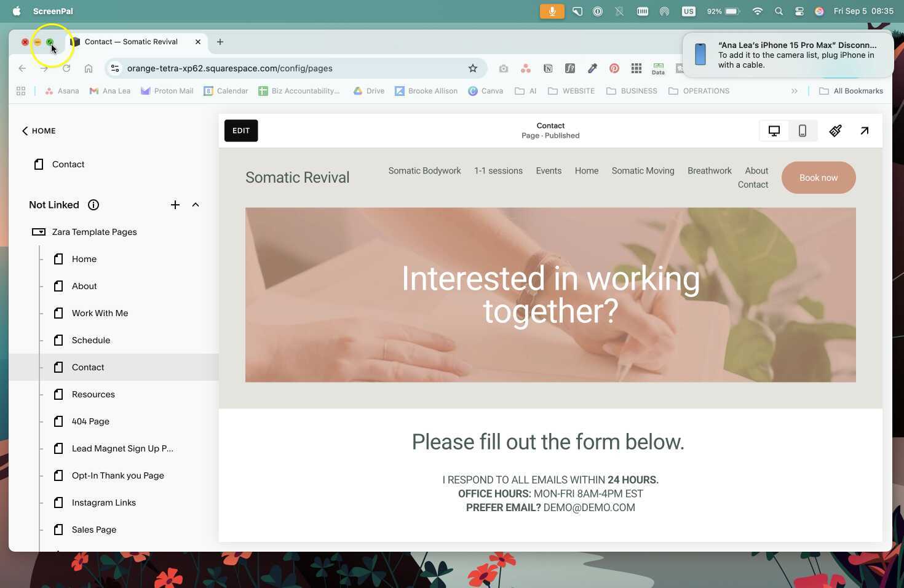
Task: Open Site Styles with the paintbrush icon
Action: pyautogui.click(x=835, y=130)
